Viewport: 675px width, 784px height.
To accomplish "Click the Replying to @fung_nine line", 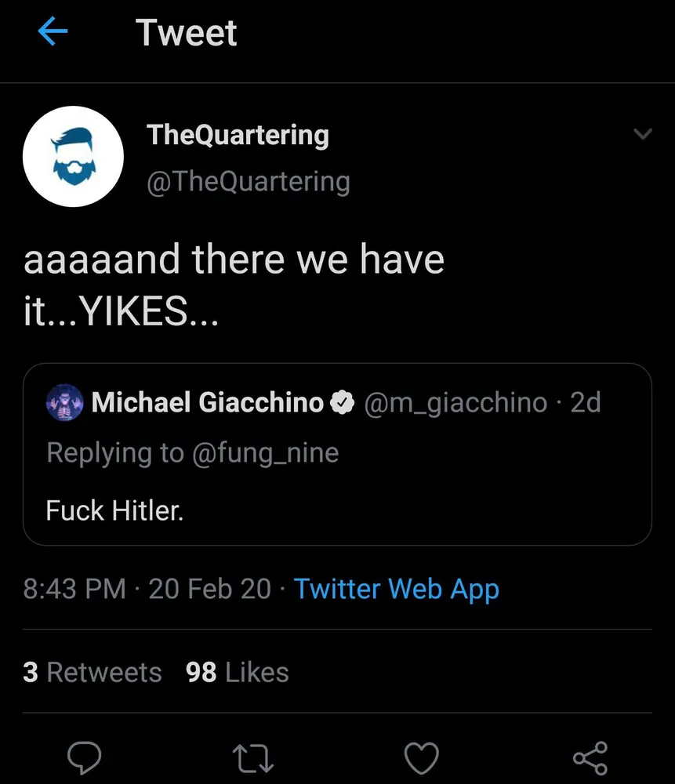I will coord(192,452).
